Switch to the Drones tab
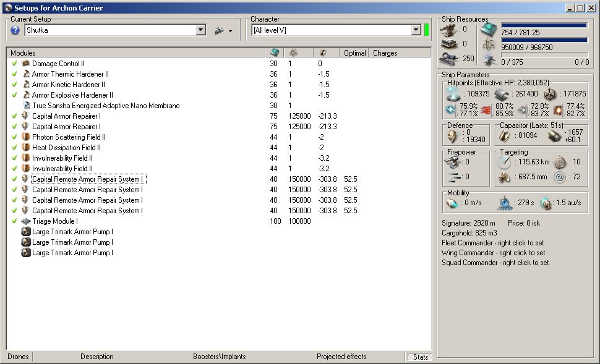The height and width of the screenshot is (364, 600). (18, 357)
